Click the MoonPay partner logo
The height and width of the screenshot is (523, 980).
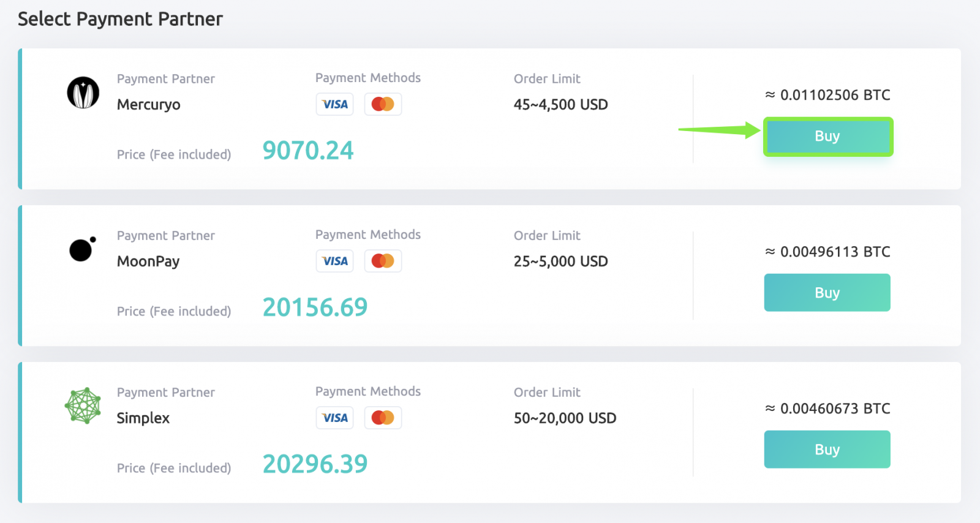point(81,249)
